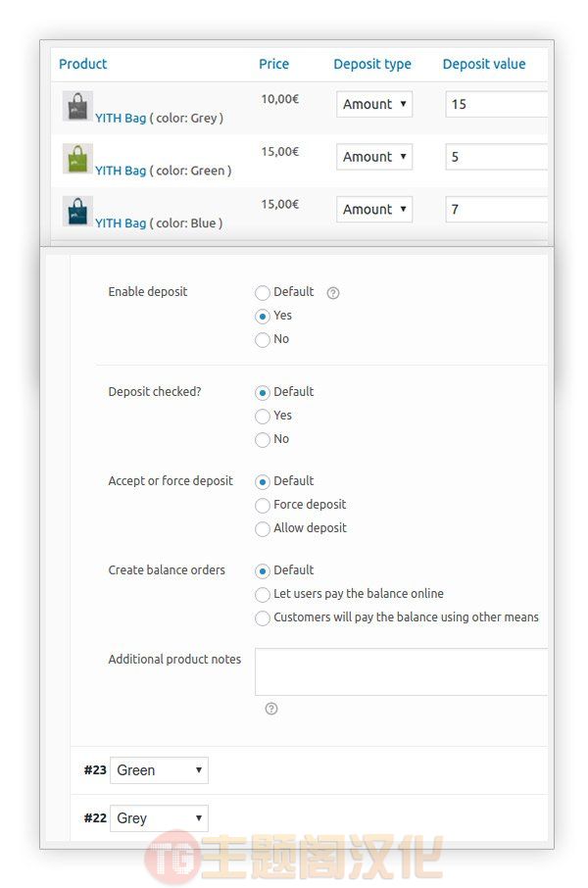Click the help icon below Additional product notes
The image size is (588, 888).
(x=271, y=709)
